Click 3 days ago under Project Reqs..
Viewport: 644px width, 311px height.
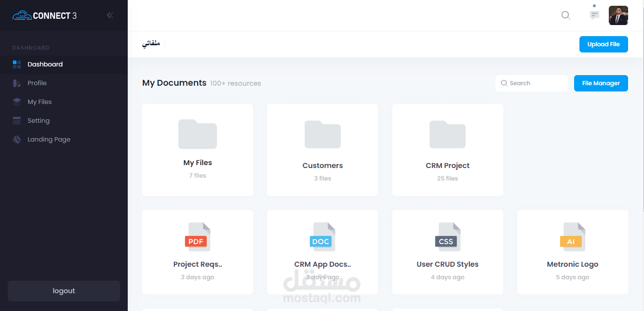[198, 277]
